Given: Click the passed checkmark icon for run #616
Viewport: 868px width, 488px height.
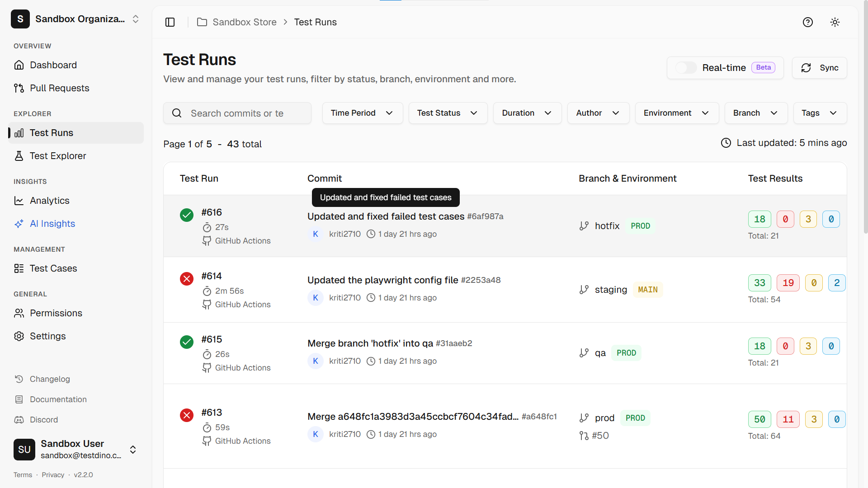Looking at the screenshot, I should [x=187, y=215].
